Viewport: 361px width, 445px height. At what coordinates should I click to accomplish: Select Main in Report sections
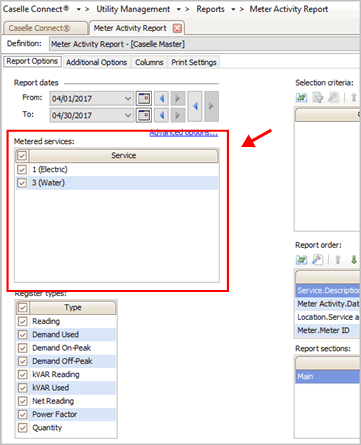[x=328, y=376]
